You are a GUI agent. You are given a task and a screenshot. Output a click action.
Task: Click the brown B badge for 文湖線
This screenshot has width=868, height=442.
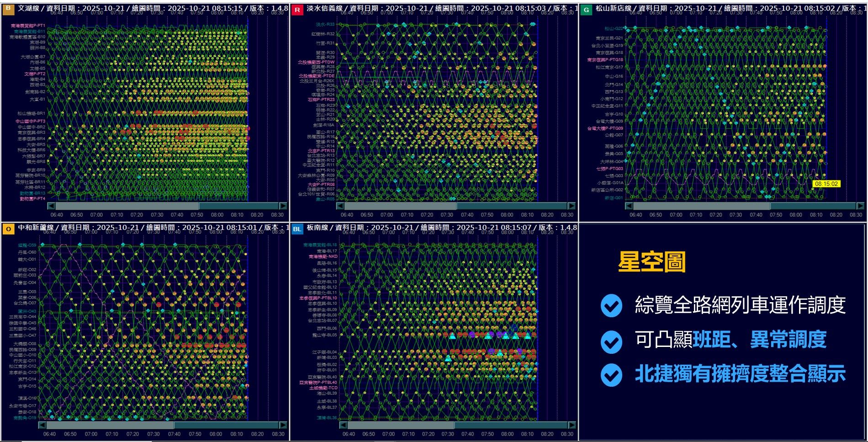tap(8, 9)
